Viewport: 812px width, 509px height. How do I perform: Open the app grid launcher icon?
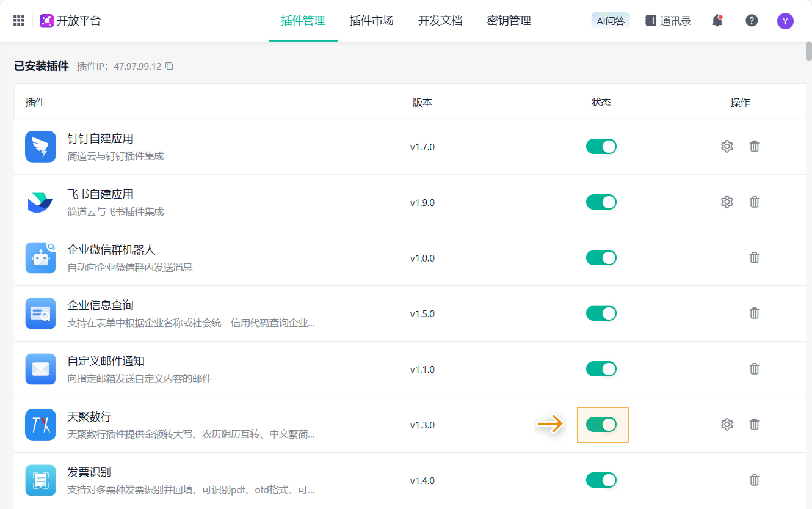(19, 20)
